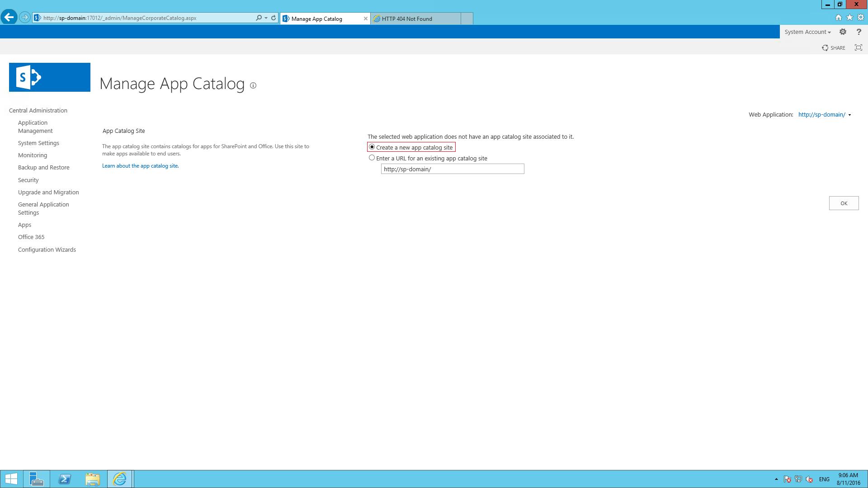The image size is (868, 488).
Task: Open address bar autocomplete dropdown arrow
Action: coord(266,18)
